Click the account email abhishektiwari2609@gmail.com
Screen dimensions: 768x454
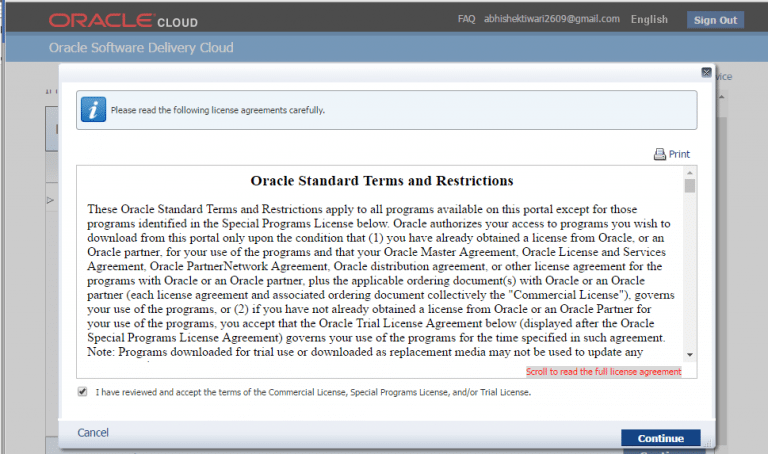(x=552, y=19)
